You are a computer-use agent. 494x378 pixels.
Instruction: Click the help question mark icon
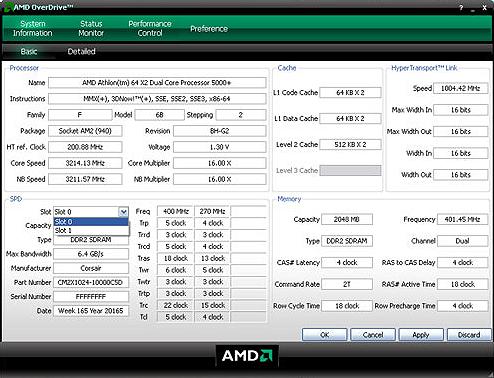tap(461, 7)
